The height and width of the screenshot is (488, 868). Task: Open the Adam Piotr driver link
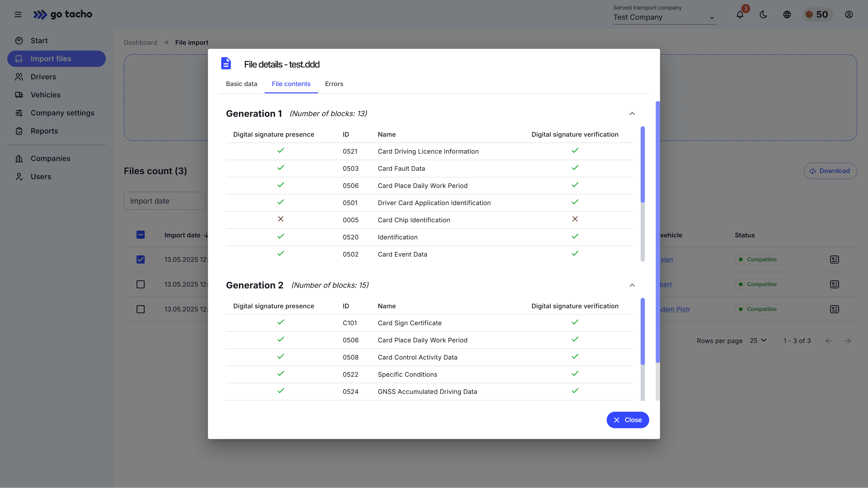click(675, 309)
